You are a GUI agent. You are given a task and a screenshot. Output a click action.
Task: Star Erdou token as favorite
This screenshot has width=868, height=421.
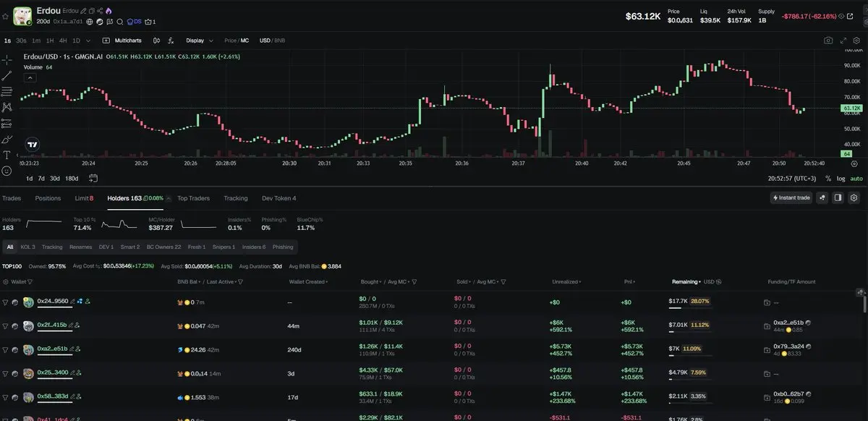6,15
